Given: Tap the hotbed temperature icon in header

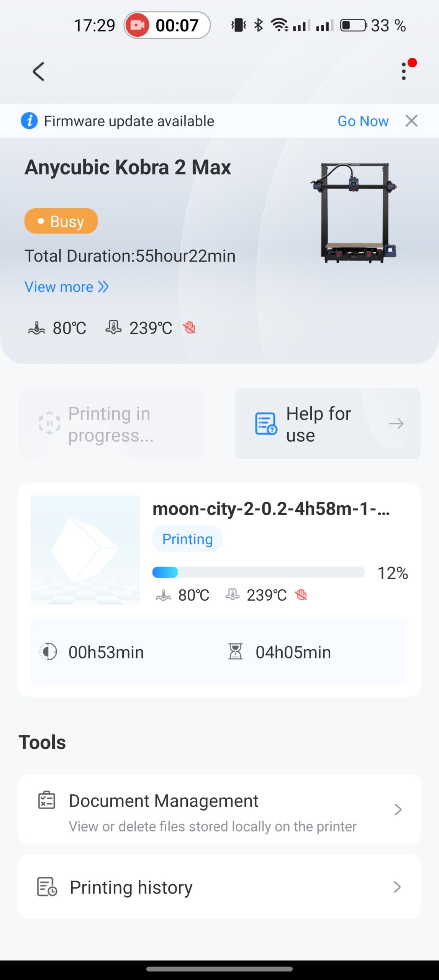Looking at the screenshot, I should (x=37, y=328).
